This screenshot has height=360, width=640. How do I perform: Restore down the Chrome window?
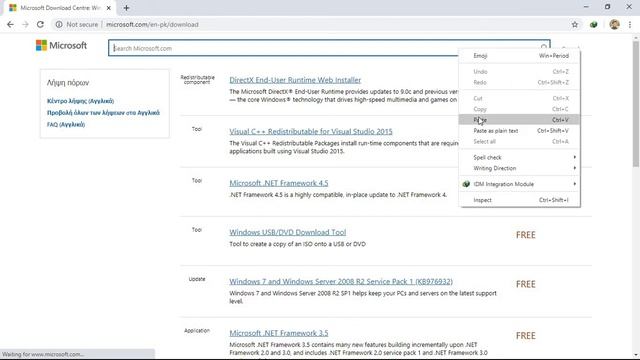tap(607, 7)
